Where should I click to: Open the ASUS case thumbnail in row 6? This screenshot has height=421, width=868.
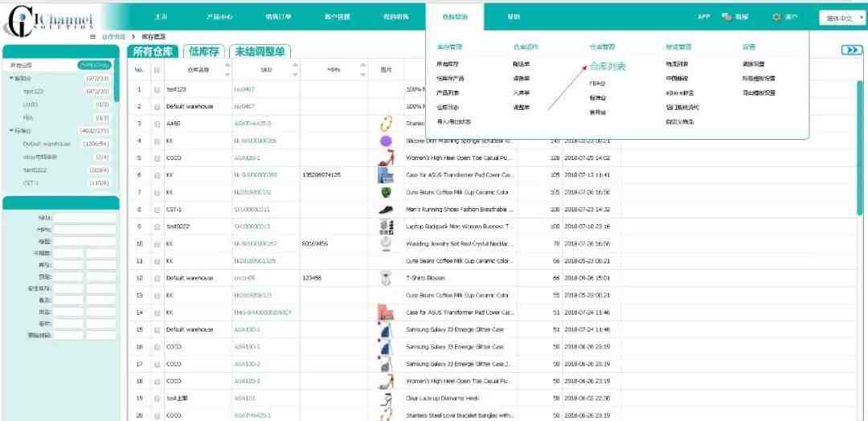tap(385, 175)
